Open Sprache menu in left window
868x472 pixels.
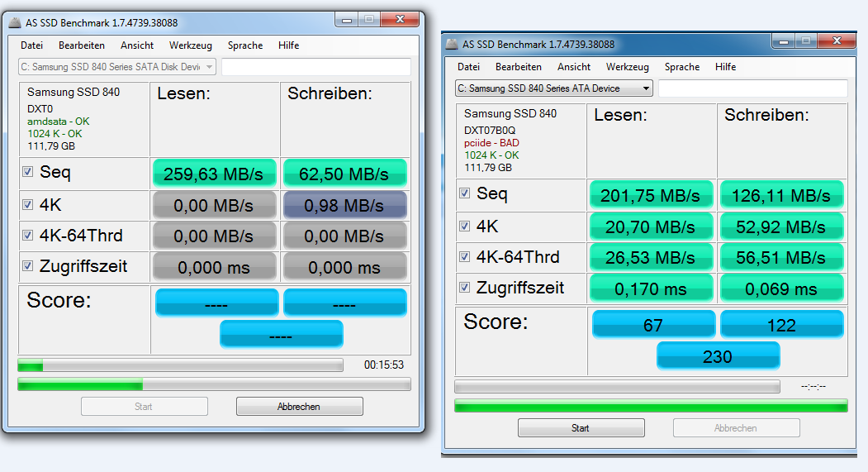click(x=245, y=45)
